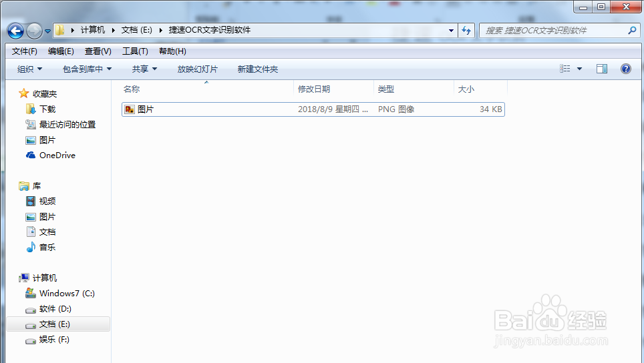This screenshot has height=363, width=644.
Task: Open the 查看(V) menu
Action: click(98, 51)
